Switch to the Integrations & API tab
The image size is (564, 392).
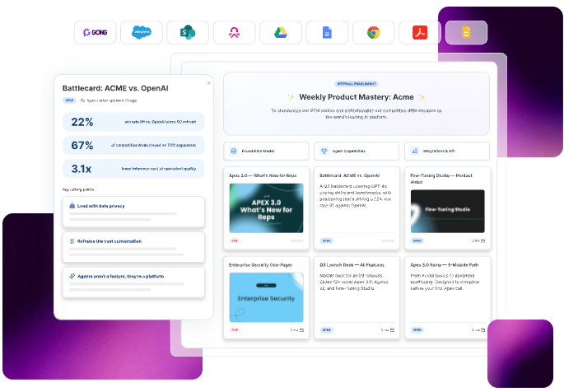pos(447,151)
